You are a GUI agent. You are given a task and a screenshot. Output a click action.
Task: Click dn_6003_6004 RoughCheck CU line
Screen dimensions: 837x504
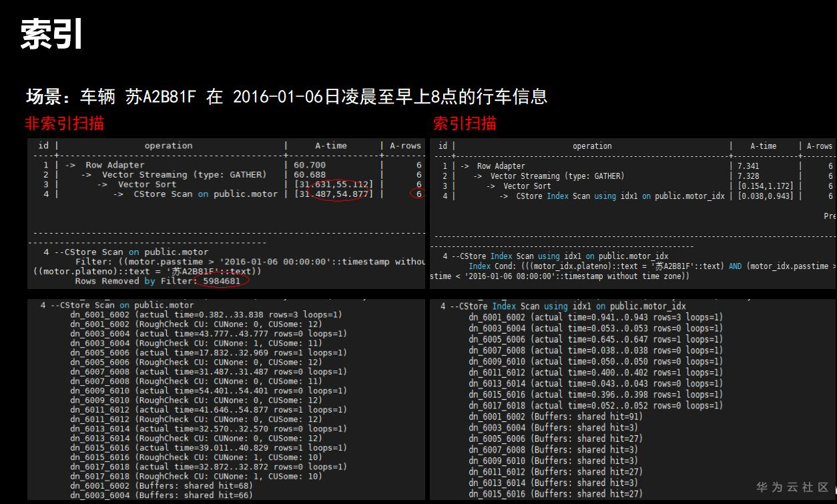[x=196, y=343]
